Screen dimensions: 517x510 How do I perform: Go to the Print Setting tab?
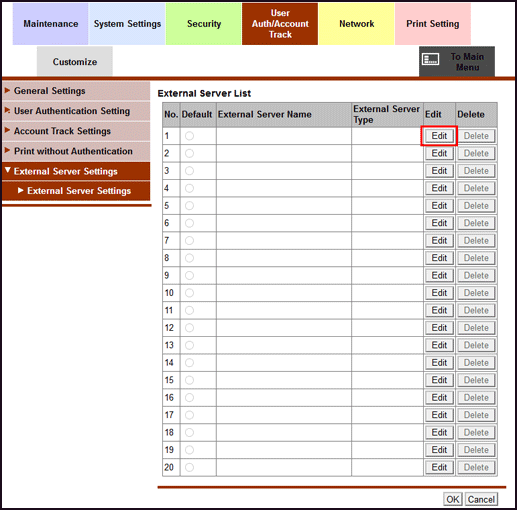click(433, 24)
